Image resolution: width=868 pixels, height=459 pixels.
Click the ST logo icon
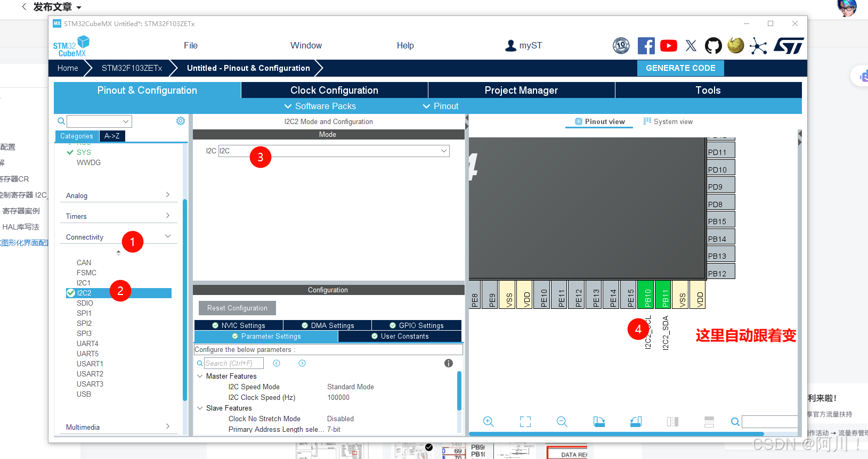coord(789,46)
